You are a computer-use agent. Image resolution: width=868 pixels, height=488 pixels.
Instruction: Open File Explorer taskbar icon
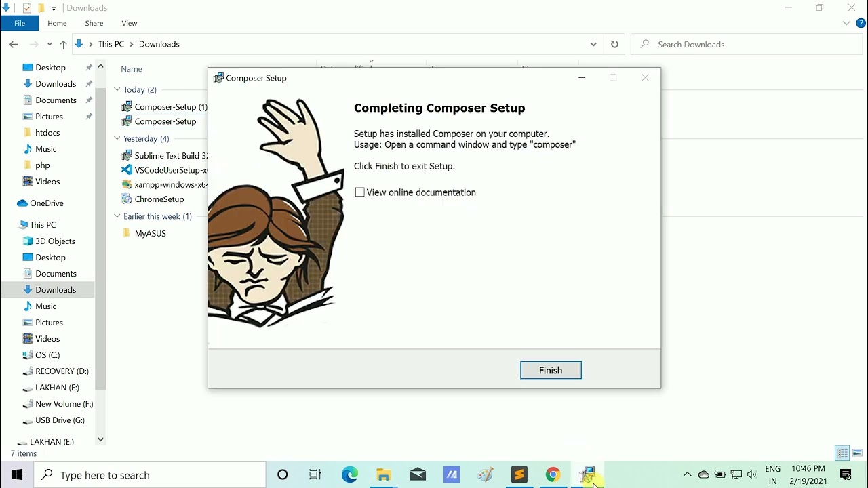click(x=384, y=475)
